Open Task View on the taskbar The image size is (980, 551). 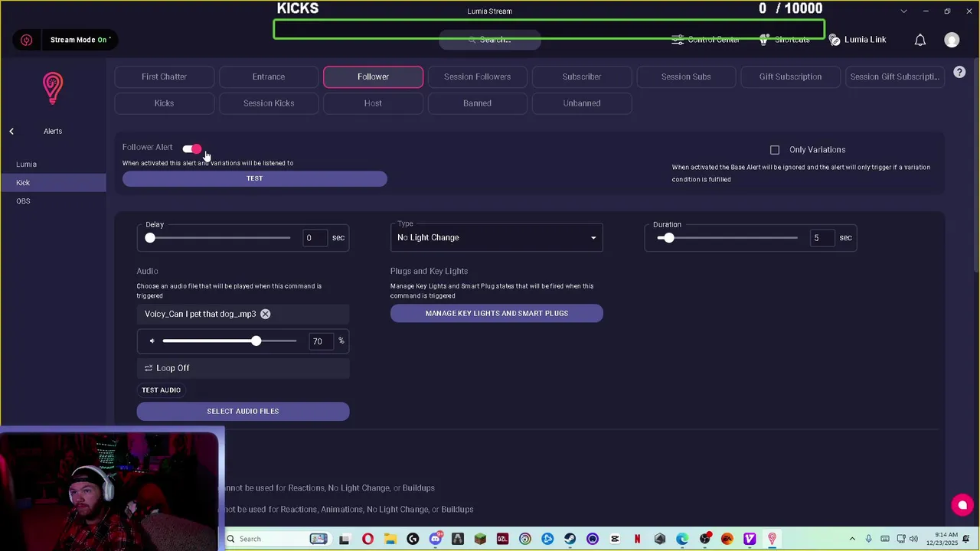click(x=345, y=539)
